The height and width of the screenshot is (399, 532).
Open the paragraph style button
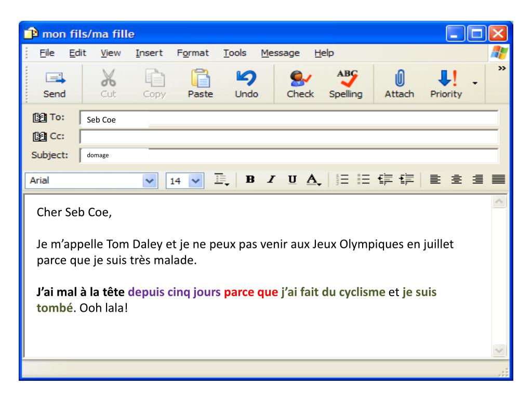(222, 179)
